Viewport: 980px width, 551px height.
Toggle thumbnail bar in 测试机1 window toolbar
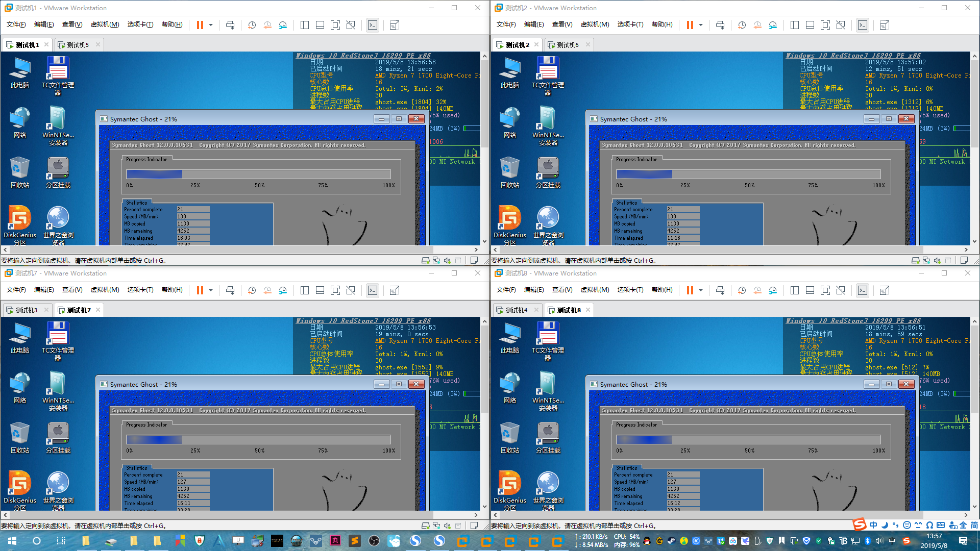click(320, 25)
